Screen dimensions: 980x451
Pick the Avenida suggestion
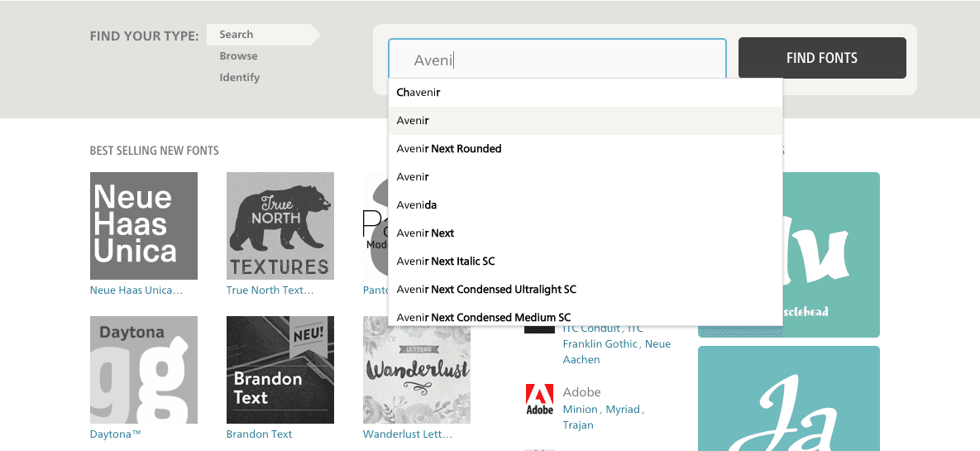(x=585, y=205)
